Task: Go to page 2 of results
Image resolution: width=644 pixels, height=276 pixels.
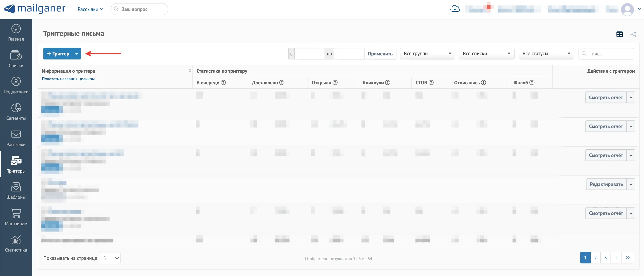Action: (x=595, y=258)
